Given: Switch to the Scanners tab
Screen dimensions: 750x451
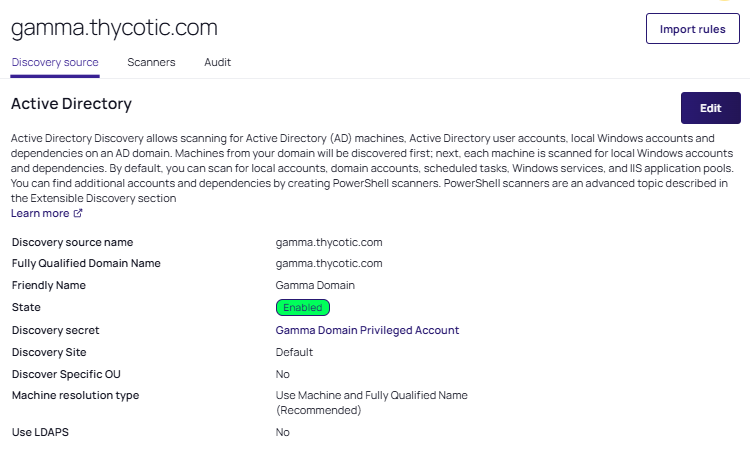Looking at the screenshot, I should click(x=151, y=62).
